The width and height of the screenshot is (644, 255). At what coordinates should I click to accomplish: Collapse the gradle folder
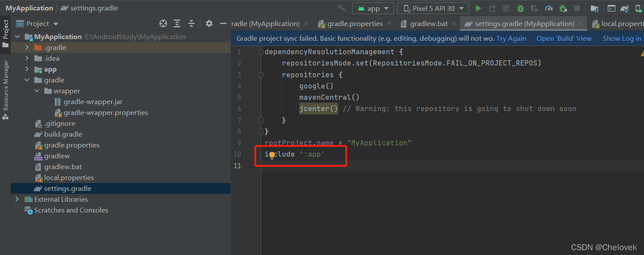point(27,80)
